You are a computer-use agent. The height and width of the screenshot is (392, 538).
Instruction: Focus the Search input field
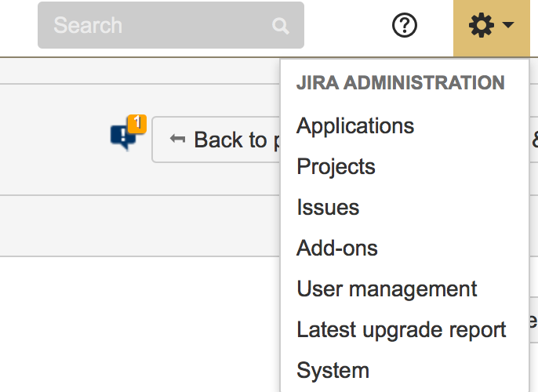tap(171, 25)
